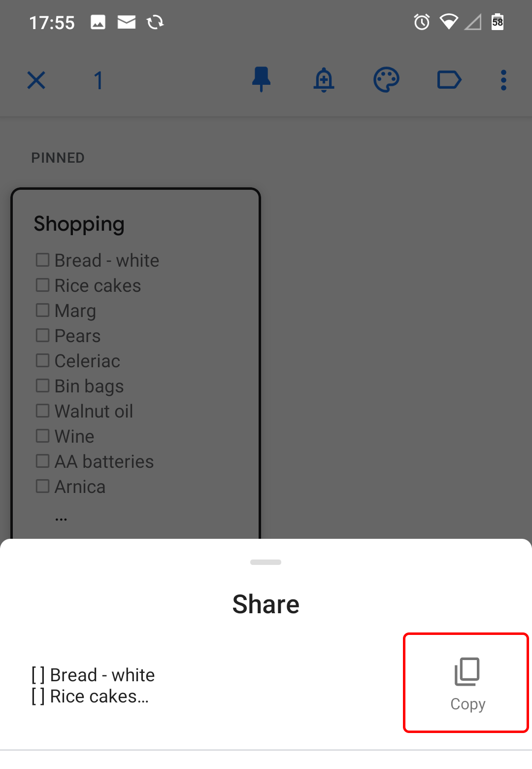Open the three-dot overflow menu

pos(503,80)
